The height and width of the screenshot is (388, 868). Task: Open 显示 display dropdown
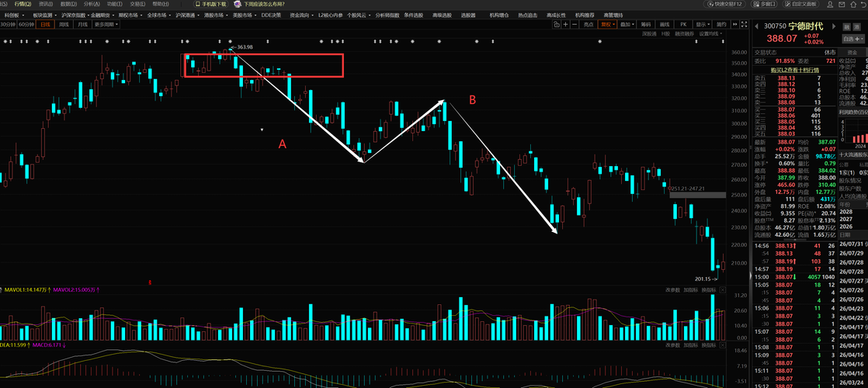(703, 24)
